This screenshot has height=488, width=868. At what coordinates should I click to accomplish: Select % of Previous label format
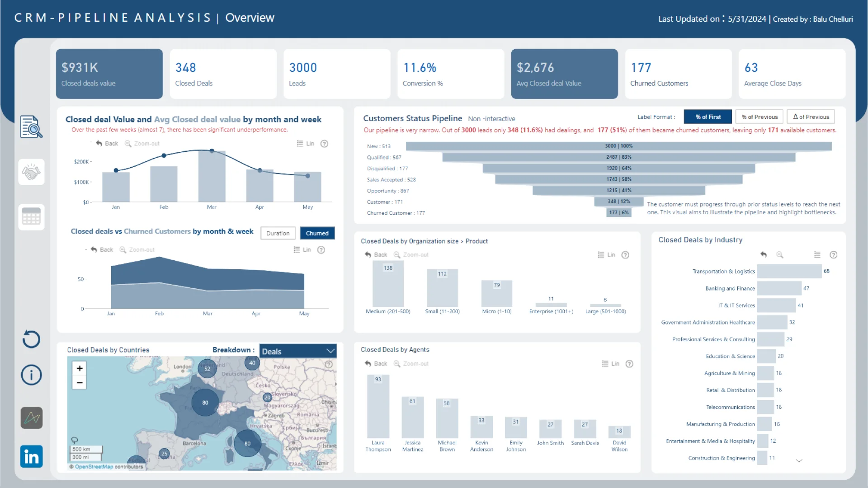click(759, 117)
